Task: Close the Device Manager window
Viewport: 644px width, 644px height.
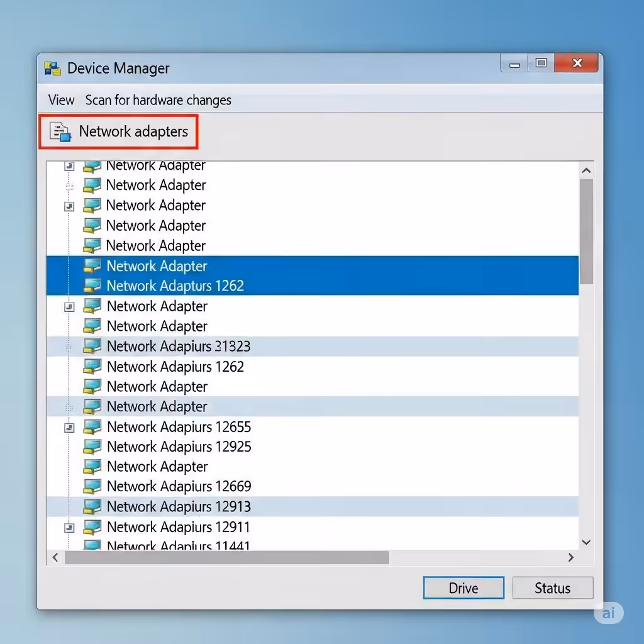Action: (577, 63)
